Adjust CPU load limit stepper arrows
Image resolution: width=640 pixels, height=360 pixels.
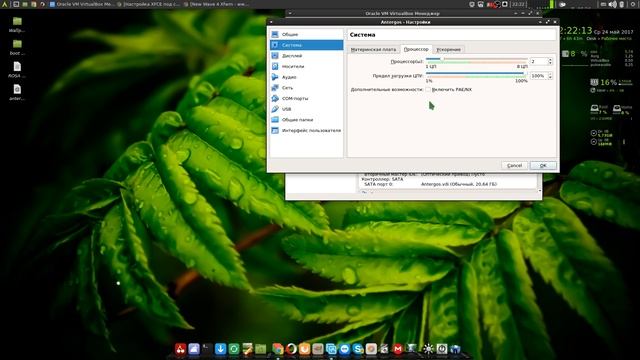coord(550,76)
